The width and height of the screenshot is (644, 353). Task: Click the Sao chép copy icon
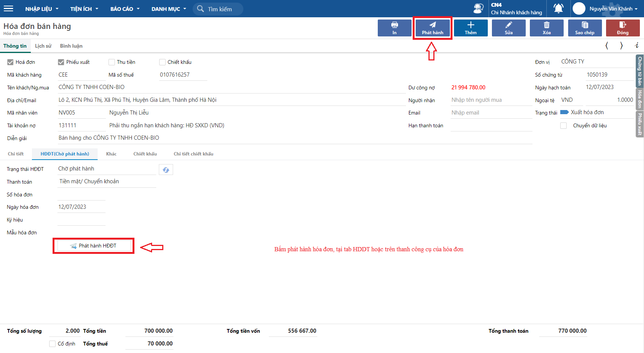click(x=585, y=25)
